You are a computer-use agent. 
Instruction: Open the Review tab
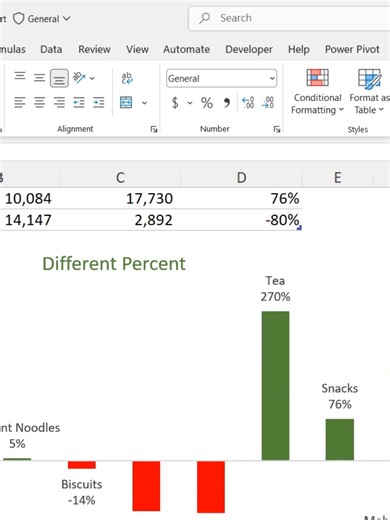[94, 49]
